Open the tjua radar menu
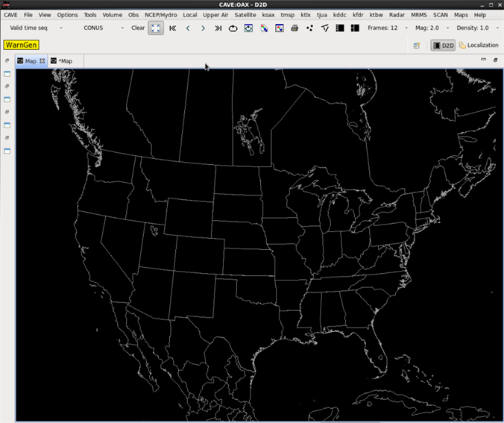The width and height of the screenshot is (504, 423). point(322,15)
